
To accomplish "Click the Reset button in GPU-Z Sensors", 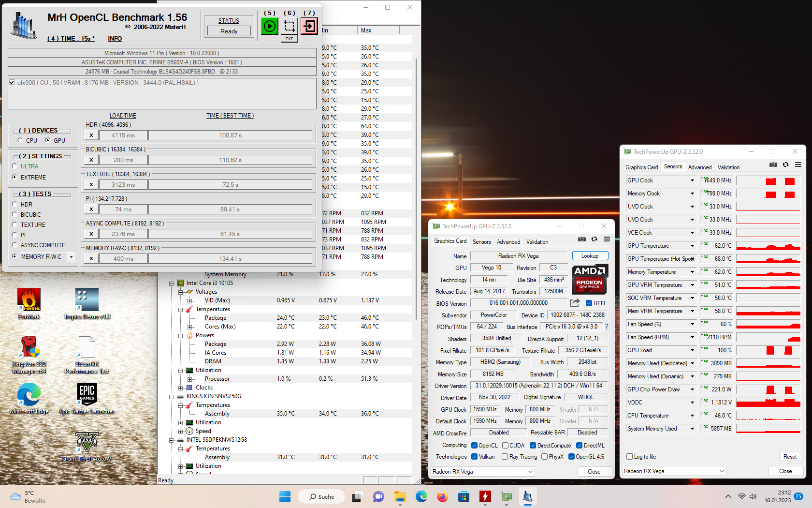I will pyautogui.click(x=790, y=457).
